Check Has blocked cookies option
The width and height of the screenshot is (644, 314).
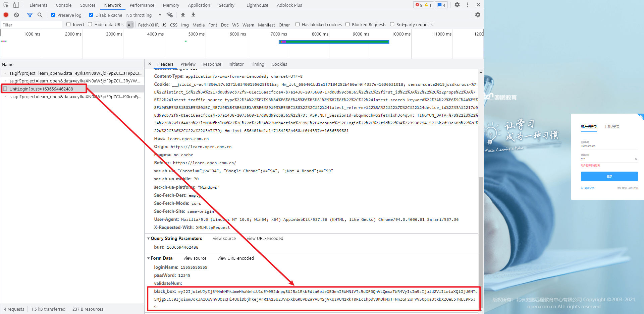[x=298, y=24]
